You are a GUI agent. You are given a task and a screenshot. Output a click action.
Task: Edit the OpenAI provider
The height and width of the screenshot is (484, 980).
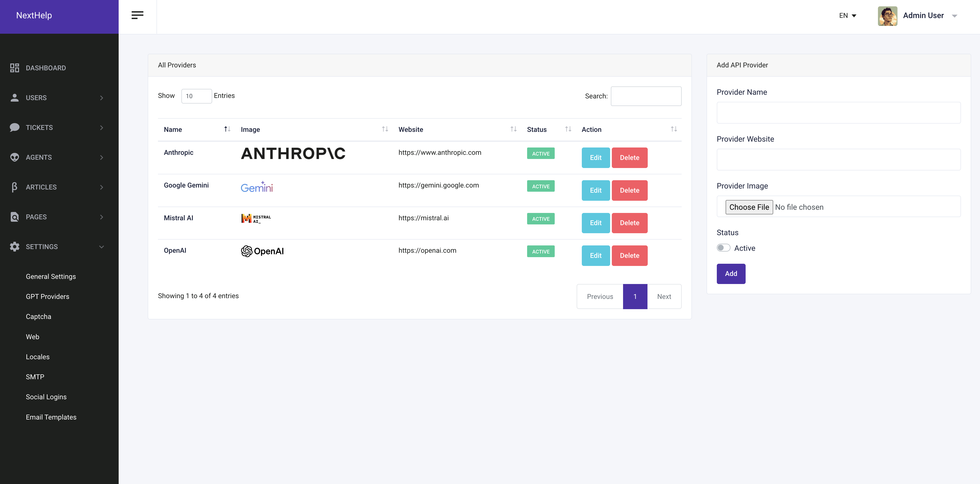point(595,256)
